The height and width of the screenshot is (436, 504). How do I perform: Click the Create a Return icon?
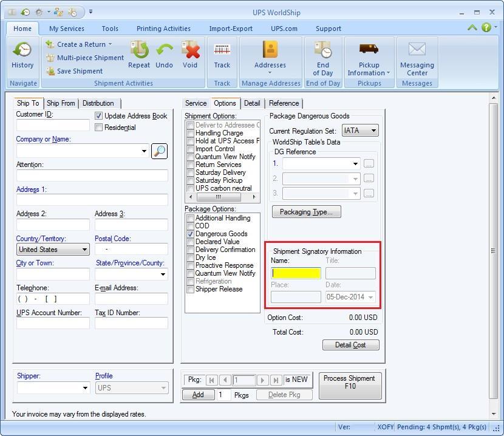pyautogui.click(x=50, y=44)
